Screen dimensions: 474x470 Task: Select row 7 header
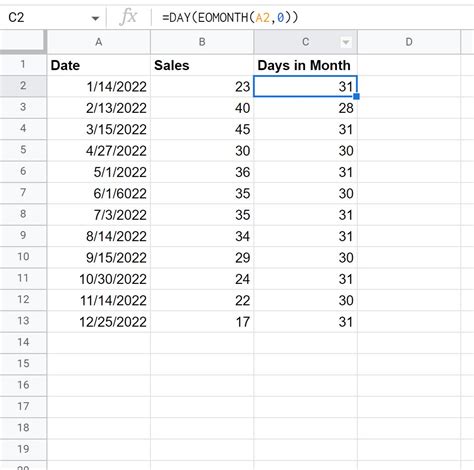(x=23, y=193)
